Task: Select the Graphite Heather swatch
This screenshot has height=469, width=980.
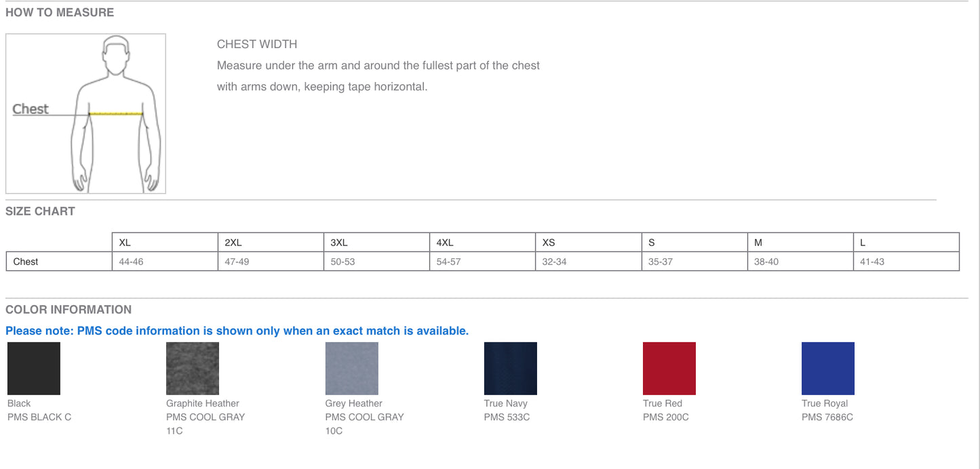Action: click(x=193, y=368)
